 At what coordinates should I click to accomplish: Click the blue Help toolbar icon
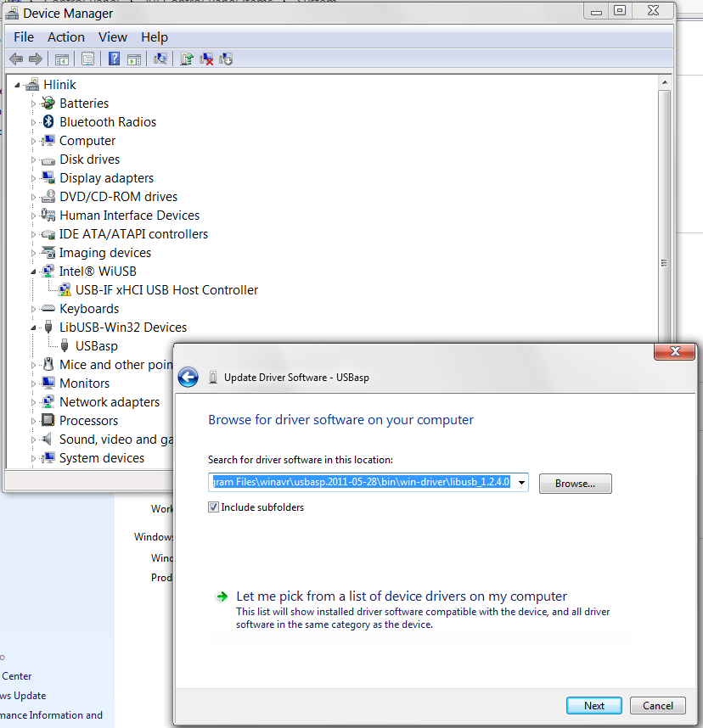click(114, 59)
